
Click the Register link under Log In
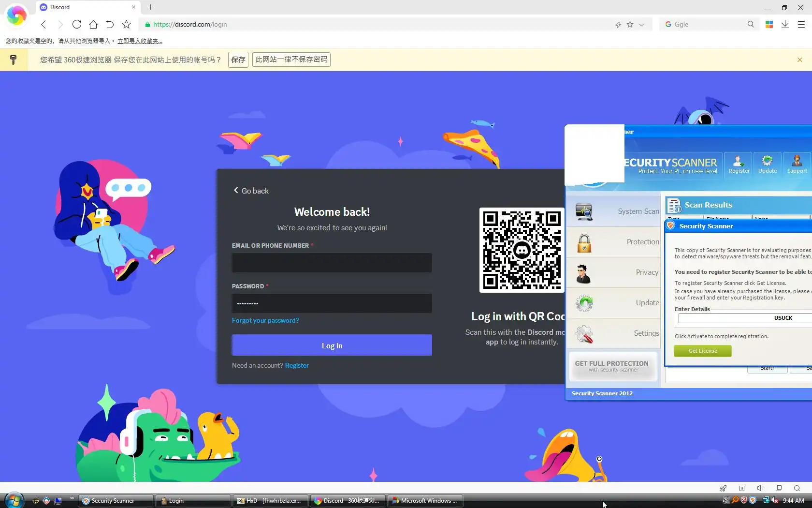coord(297,365)
